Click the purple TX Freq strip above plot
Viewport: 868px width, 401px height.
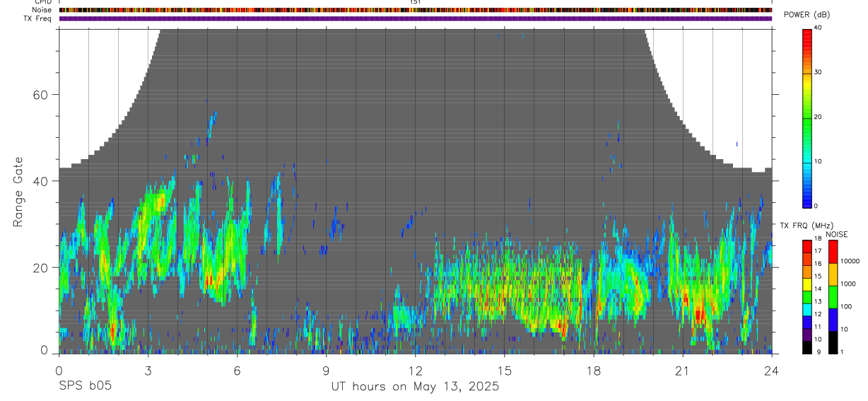click(x=416, y=18)
